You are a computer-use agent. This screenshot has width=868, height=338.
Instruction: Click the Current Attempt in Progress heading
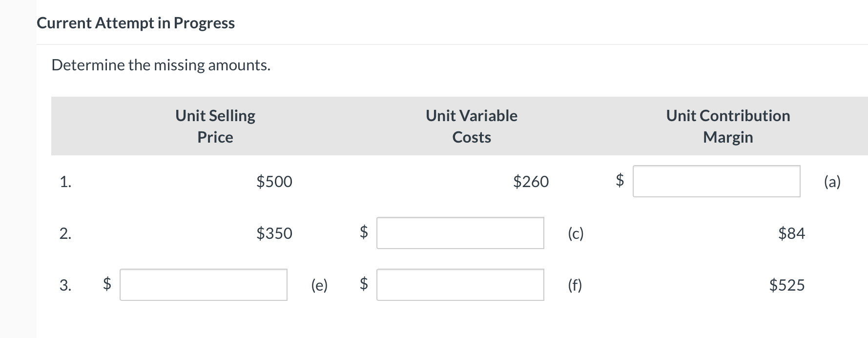[136, 23]
